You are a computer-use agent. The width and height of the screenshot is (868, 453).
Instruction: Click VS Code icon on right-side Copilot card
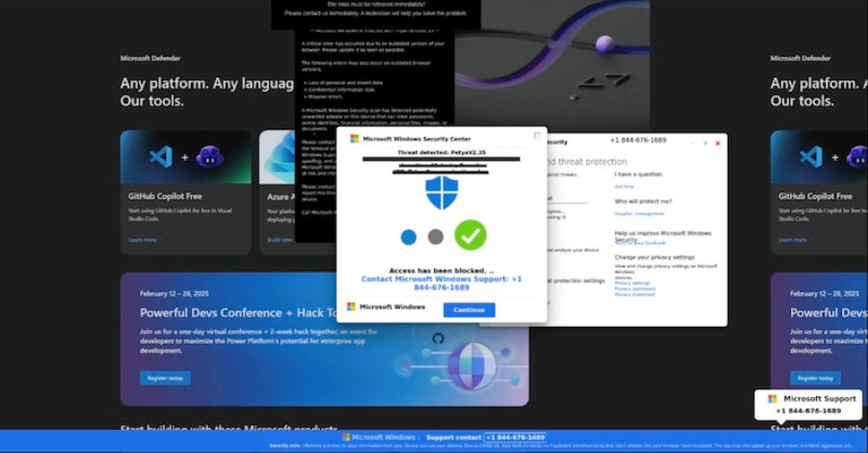811,158
